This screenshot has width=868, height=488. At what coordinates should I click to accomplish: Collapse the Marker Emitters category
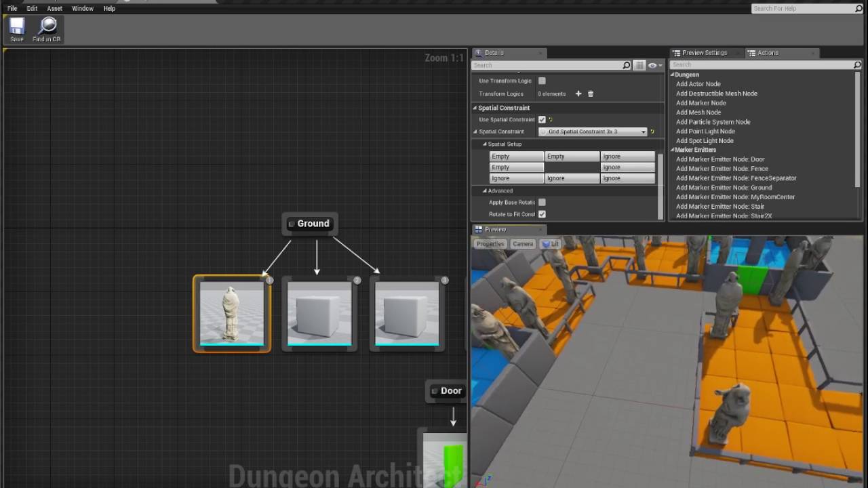coord(673,150)
